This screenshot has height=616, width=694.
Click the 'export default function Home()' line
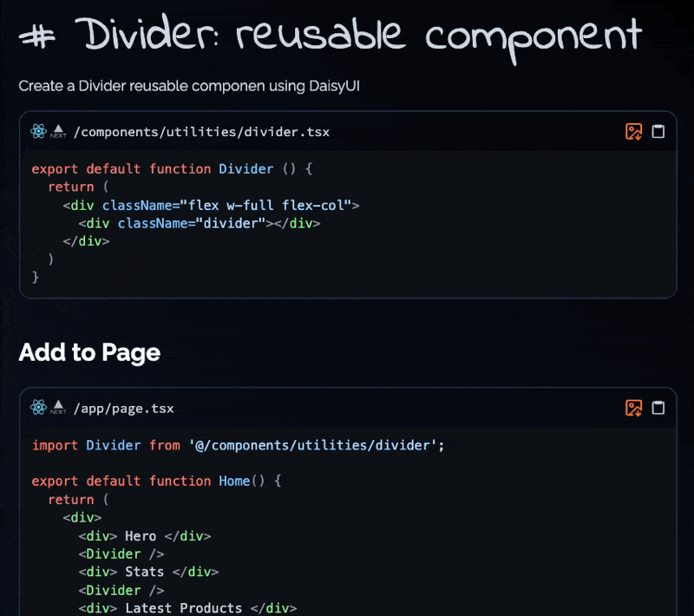156,481
